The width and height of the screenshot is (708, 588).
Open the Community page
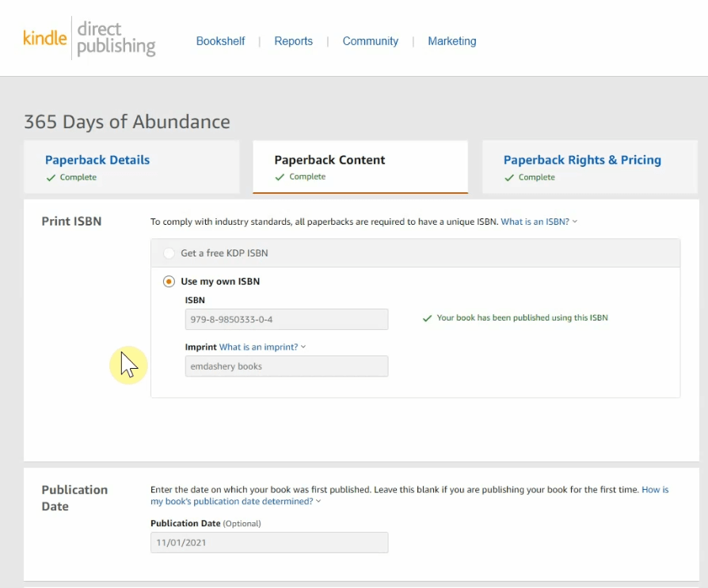click(x=370, y=40)
